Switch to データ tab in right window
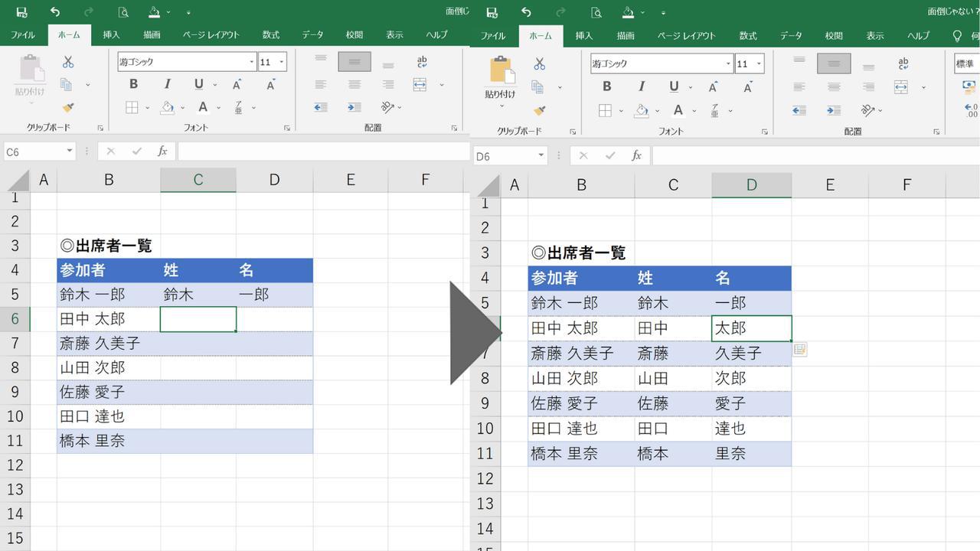The width and height of the screenshot is (980, 551). [x=792, y=36]
